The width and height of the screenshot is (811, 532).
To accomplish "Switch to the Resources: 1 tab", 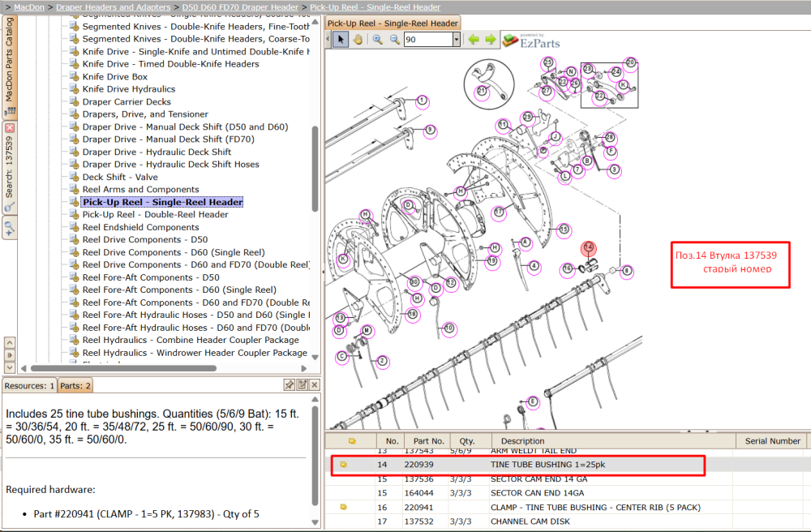I will pos(29,386).
